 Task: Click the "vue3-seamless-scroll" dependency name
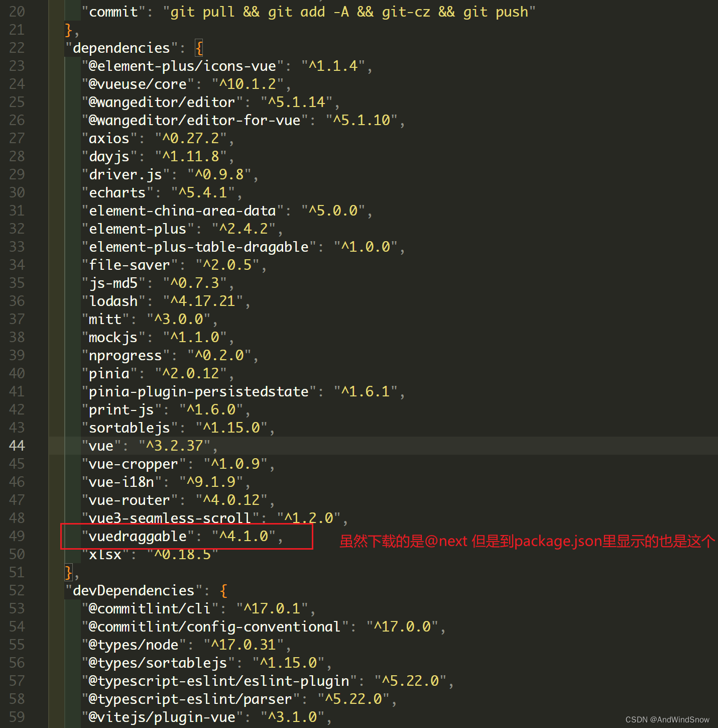point(168,517)
